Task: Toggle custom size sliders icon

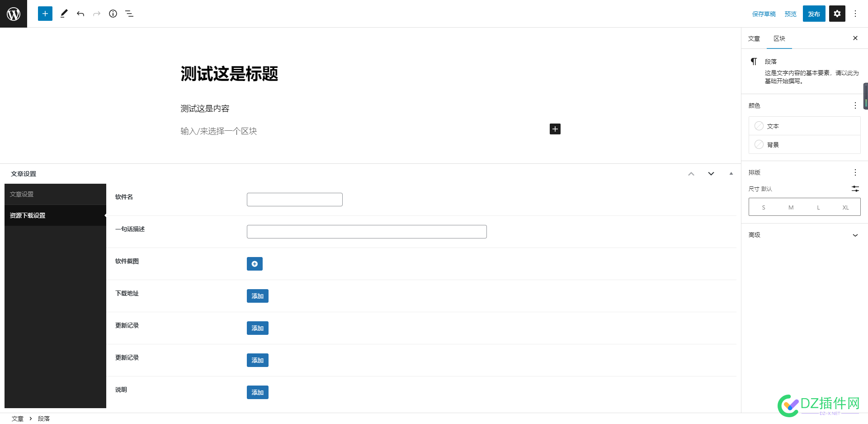Action: pyautogui.click(x=855, y=189)
